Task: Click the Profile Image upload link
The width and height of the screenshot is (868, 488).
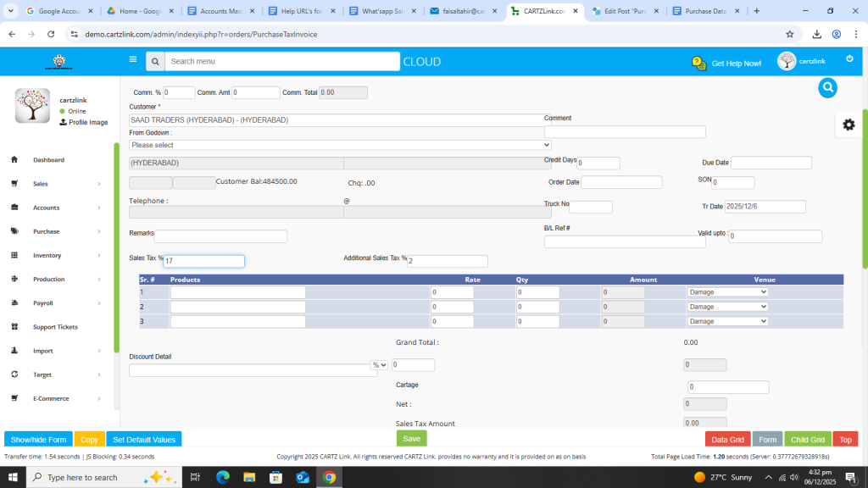Action: tap(83, 122)
